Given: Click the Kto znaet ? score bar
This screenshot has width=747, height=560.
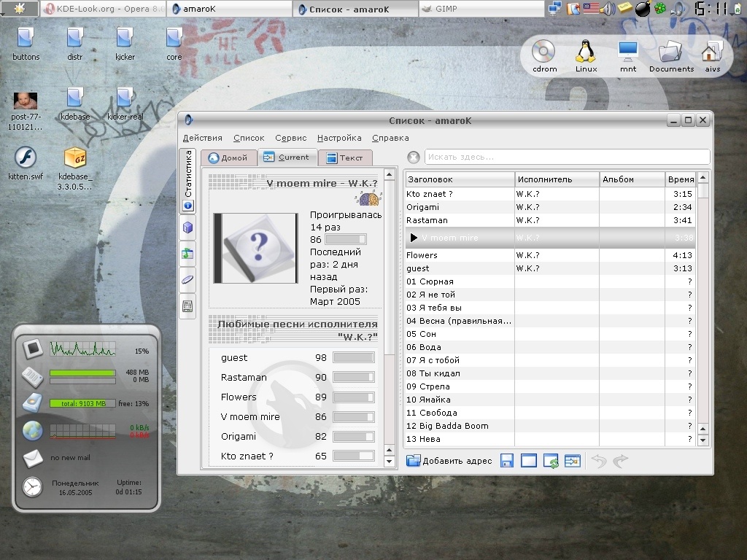Looking at the screenshot, I should (x=354, y=456).
